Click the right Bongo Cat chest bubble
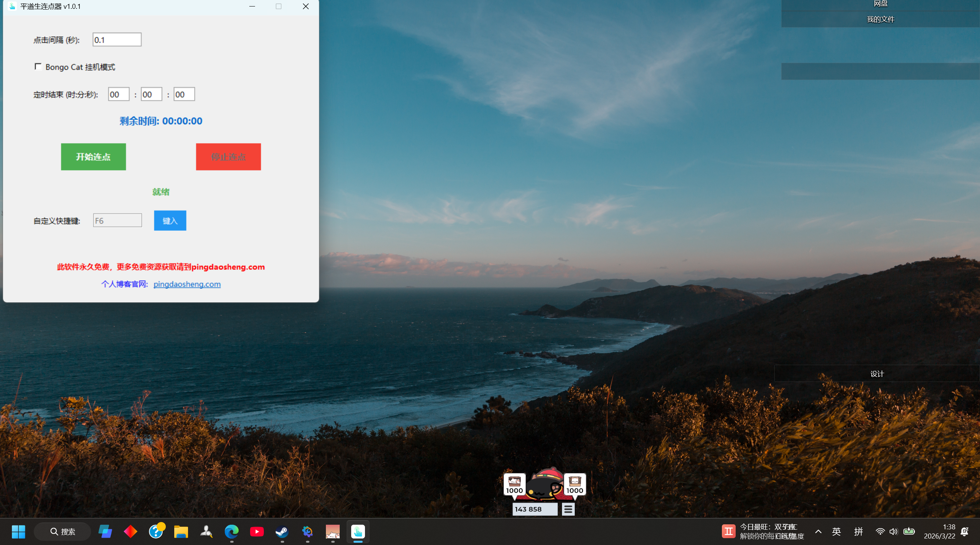The image size is (980, 545). pyautogui.click(x=574, y=485)
